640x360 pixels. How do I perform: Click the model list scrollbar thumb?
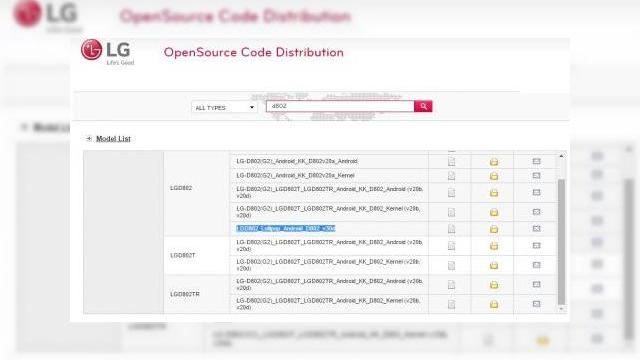(561, 242)
